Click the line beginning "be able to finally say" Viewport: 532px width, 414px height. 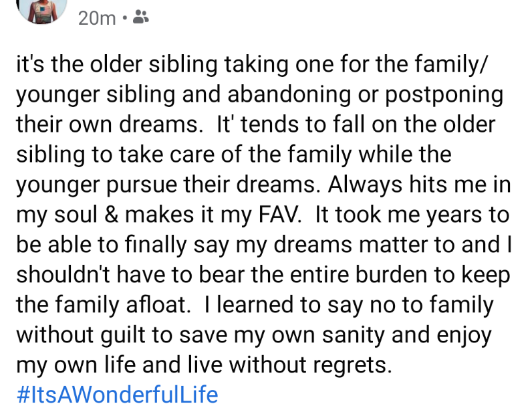pyautogui.click(x=263, y=245)
